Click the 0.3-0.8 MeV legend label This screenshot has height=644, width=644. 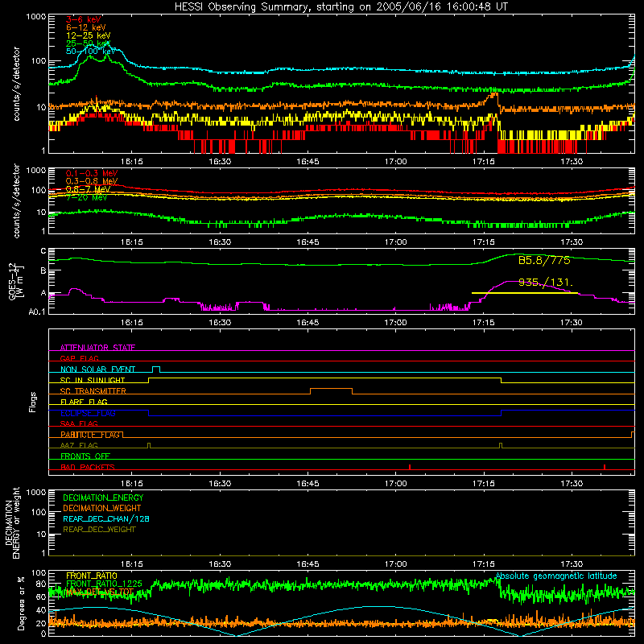click(x=92, y=181)
